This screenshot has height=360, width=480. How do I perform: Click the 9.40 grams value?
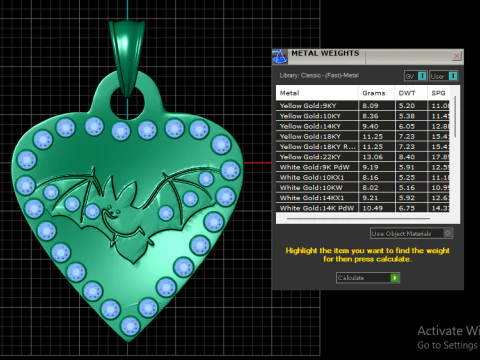pyautogui.click(x=370, y=126)
